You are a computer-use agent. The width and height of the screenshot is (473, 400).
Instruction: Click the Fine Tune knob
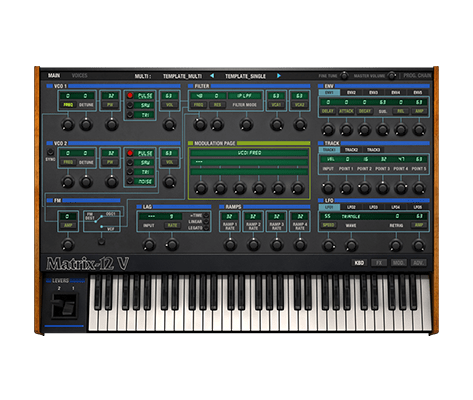[344, 76]
